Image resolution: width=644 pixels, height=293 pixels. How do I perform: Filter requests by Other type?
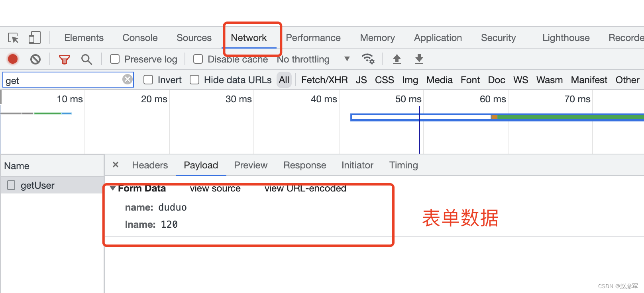point(627,80)
